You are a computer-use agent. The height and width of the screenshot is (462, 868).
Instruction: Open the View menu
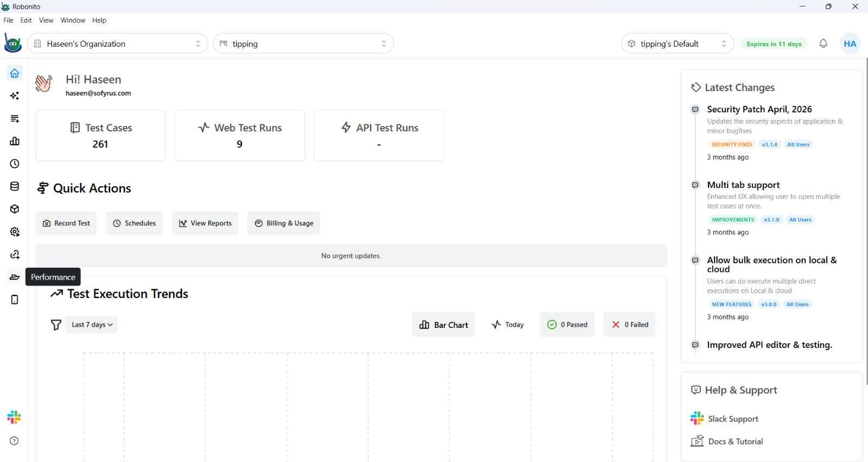46,20
